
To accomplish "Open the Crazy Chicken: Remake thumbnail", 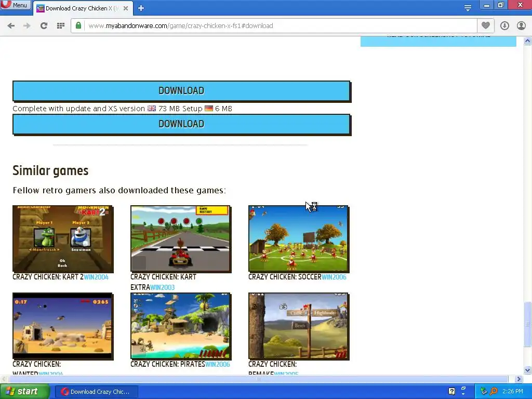I will click(x=299, y=326).
